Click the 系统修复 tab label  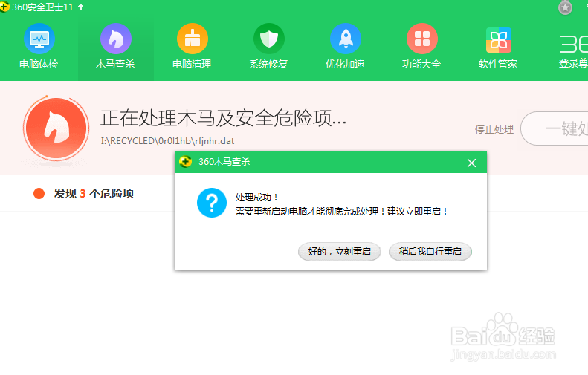(x=268, y=64)
